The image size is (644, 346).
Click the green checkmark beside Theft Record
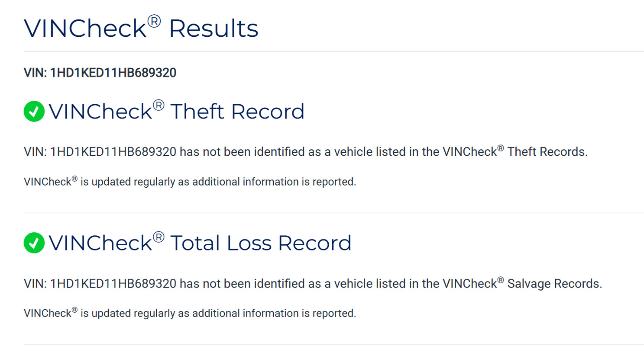(34, 112)
